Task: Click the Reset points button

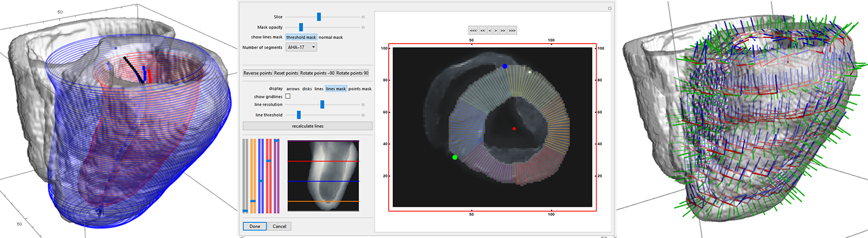Action: [x=286, y=73]
